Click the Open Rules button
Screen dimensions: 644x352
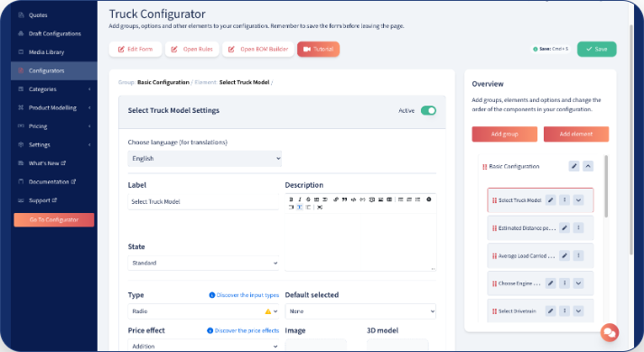click(191, 50)
